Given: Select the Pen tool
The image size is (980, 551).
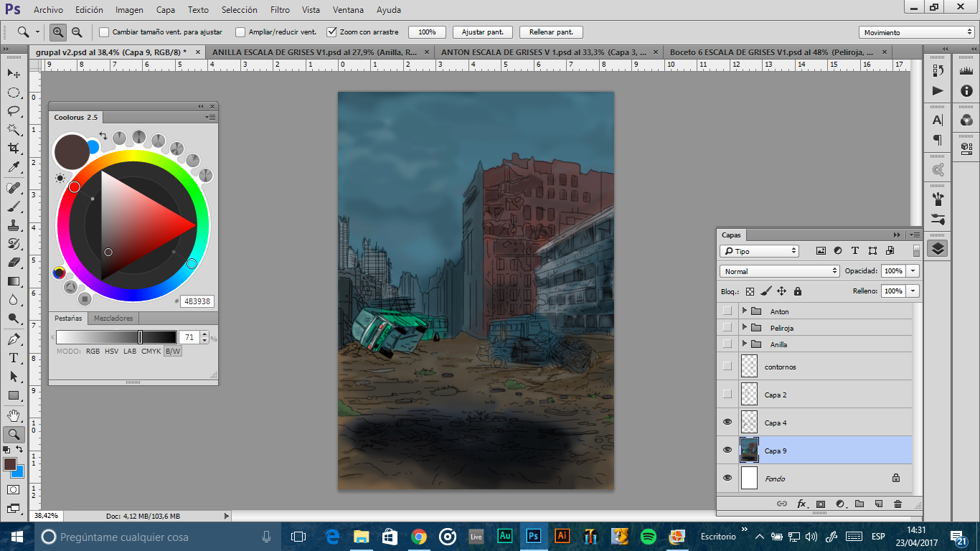Looking at the screenshot, I should [14, 339].
